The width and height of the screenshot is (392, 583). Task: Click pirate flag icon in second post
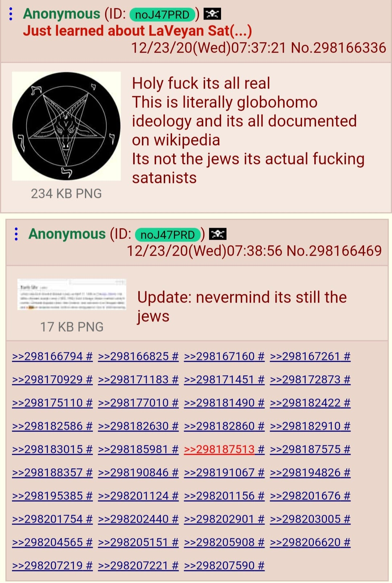point(218,234)
